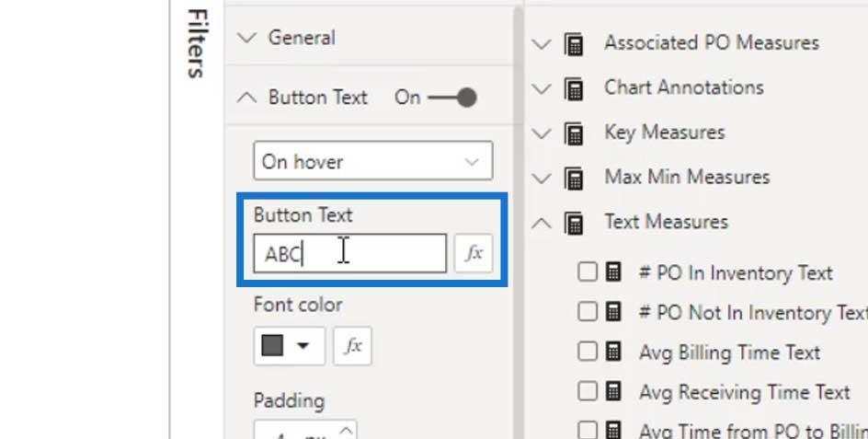Viewport: 868px width, 439px height.
Task: Check the # PO In Inventory Text box
Action: (x=588, y=272)
